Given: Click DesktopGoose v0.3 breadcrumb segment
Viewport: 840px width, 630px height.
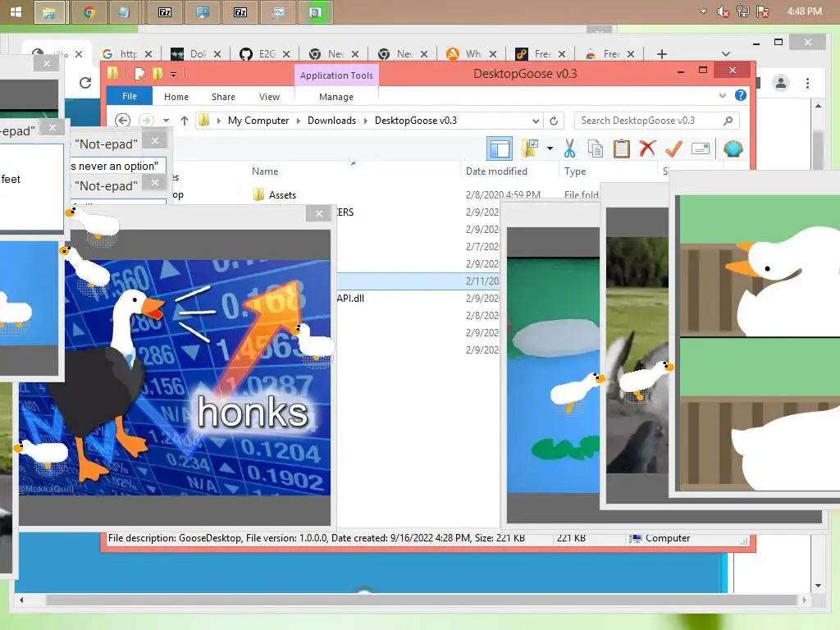Looking at the screenshot, I should [416, 121].
